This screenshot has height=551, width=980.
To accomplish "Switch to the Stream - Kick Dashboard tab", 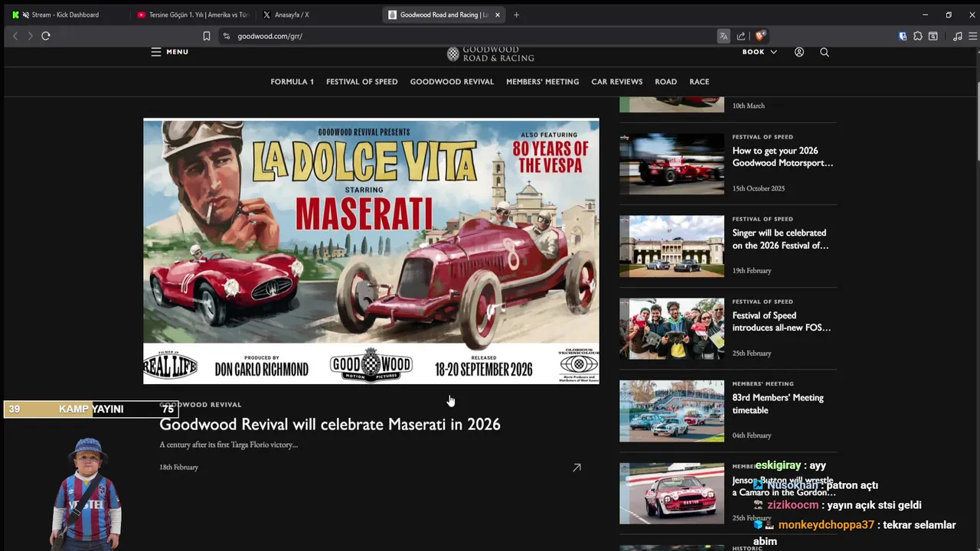I will [x=65, y=15].
